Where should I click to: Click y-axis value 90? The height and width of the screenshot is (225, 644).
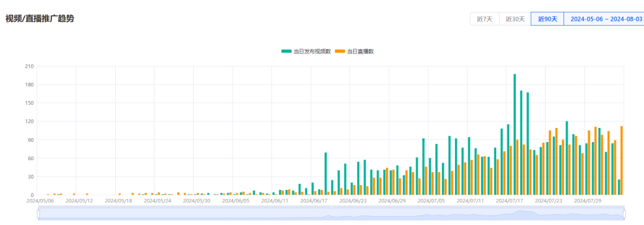(31, 140)
